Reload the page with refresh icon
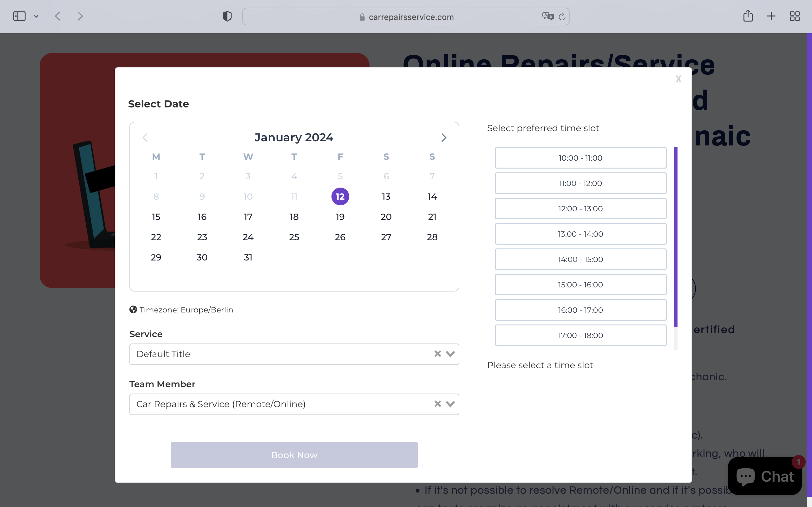The width and height of the screenshot is (812, 507). [x=562, y=16]
